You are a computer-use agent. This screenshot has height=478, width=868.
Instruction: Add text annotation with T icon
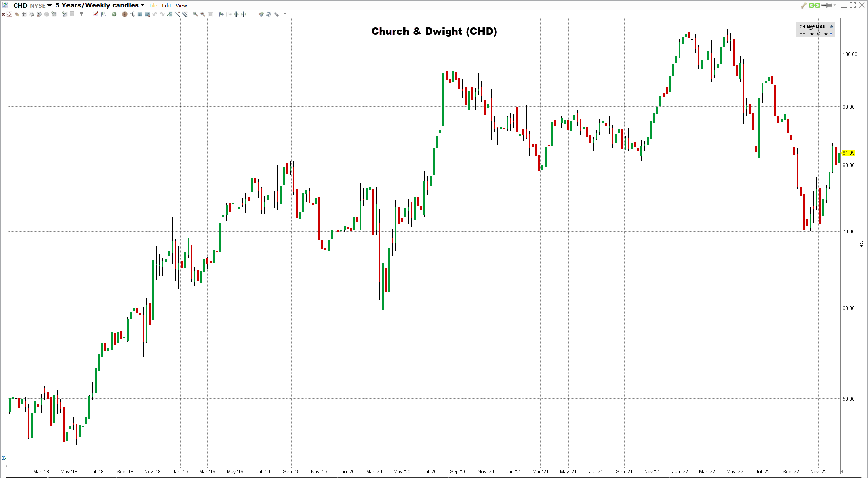pyautogui.click(x=140, y=14)
